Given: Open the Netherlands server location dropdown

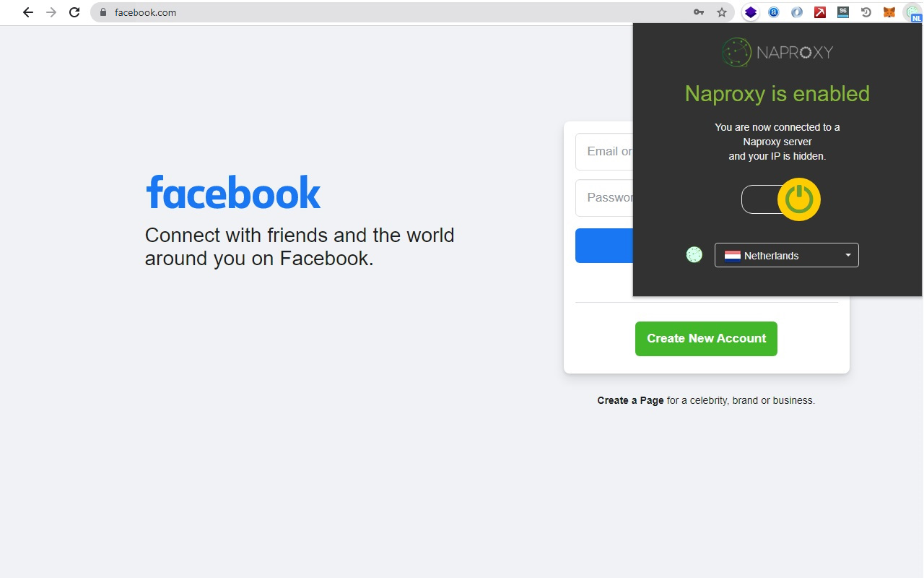Looking at the screenshot, I should (x=787, y=255).
